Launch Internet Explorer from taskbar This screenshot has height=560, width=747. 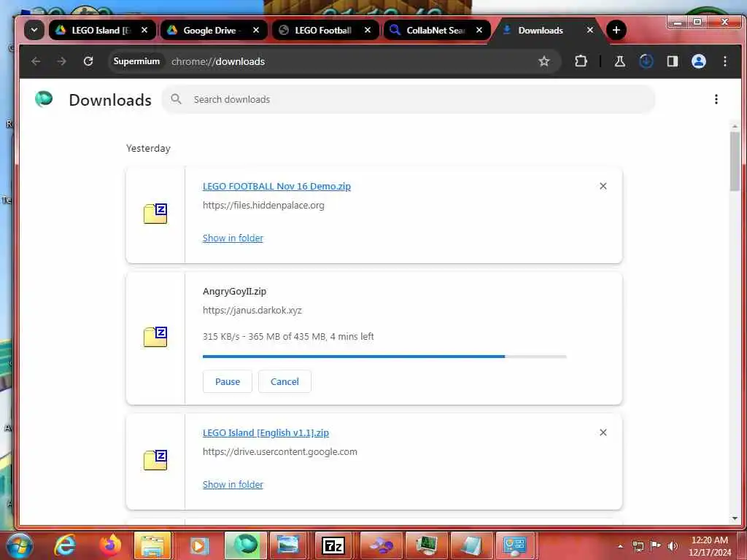tap(64, 545)
